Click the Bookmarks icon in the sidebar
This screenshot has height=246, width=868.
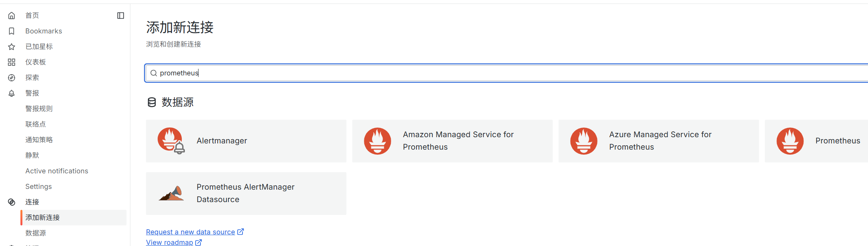click(12, 31)
